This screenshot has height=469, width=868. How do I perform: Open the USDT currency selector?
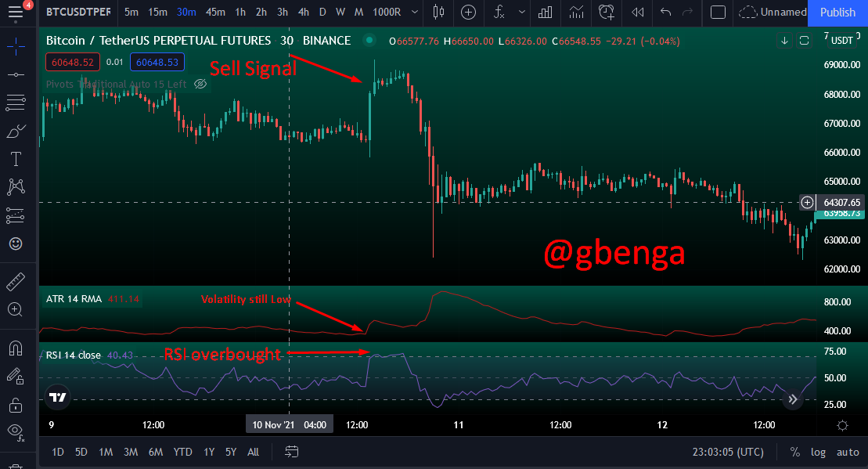[841, 41]
